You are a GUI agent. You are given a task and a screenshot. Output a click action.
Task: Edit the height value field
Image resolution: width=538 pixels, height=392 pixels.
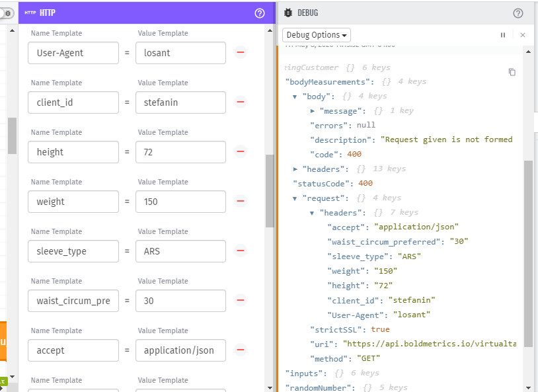pos(180,152)
